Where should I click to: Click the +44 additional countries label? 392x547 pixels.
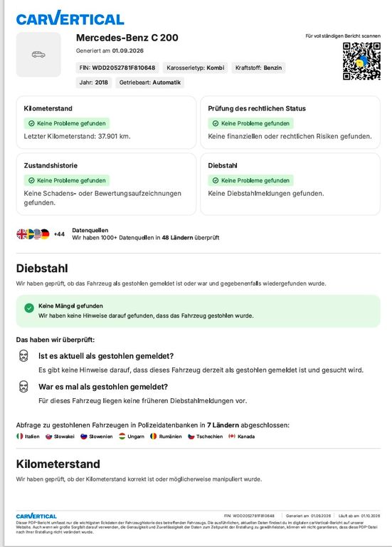coord(59,234)
